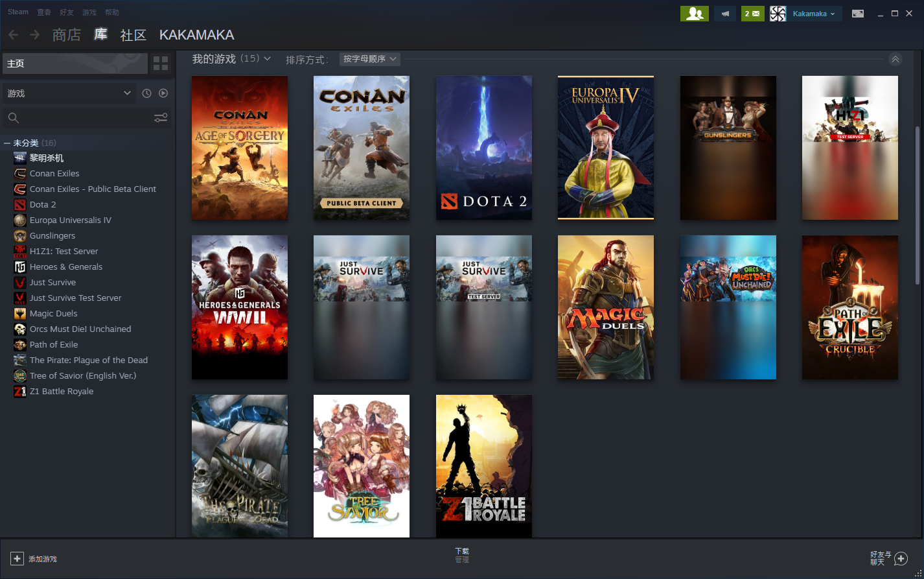
Task: Switch to the 商店 tab
Action: point(67,34)
